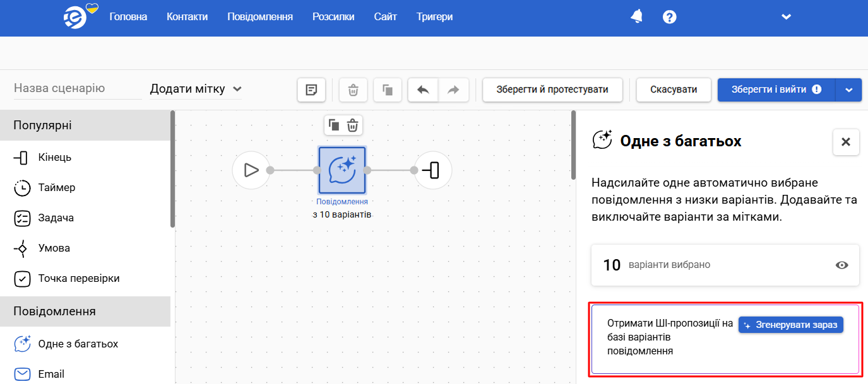This screenshot has height=384, width=868.
Task: Close the Одне з багатьох panel
Action: tap(846, 142)
